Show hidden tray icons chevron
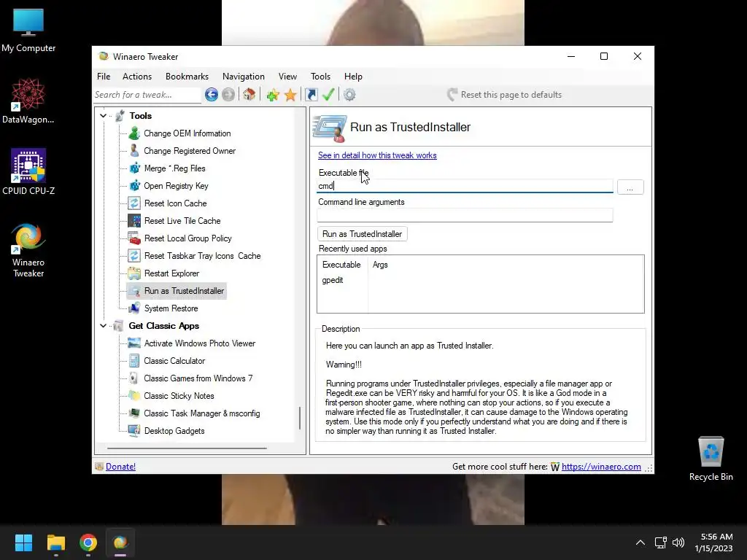 click(x=640, y=542)
